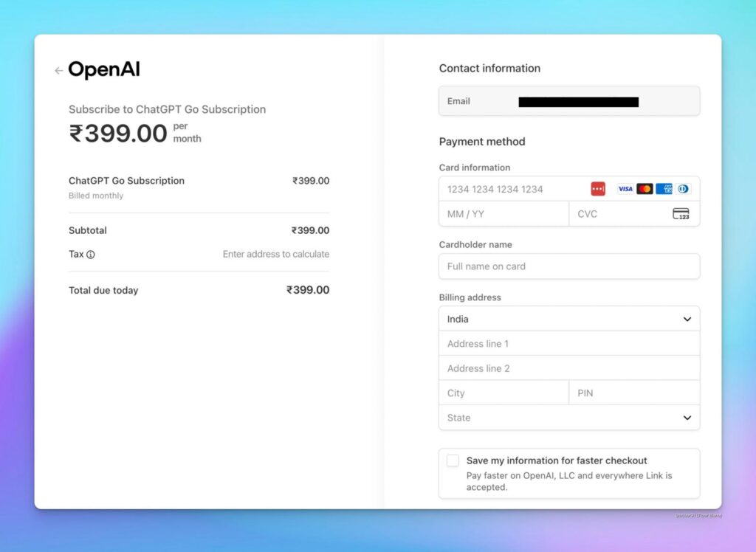Screen dimensions: 756x552
Task: Click the American Express logo
Action: 664,189
